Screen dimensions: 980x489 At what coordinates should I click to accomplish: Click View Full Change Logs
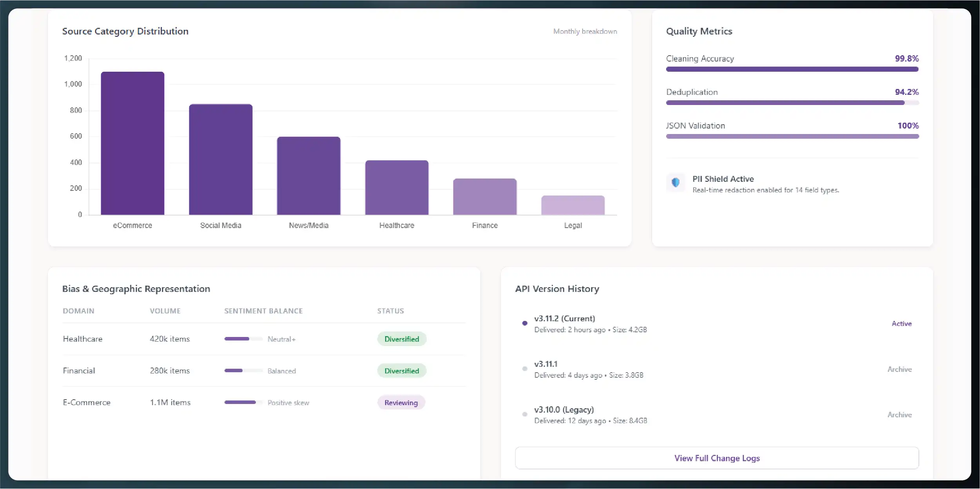click(717, 458)
